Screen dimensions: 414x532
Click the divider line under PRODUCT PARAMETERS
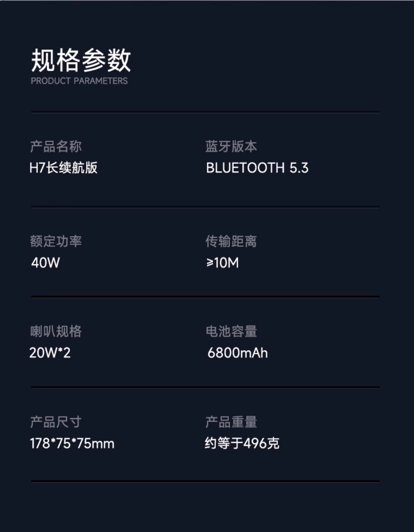(205, 112)
